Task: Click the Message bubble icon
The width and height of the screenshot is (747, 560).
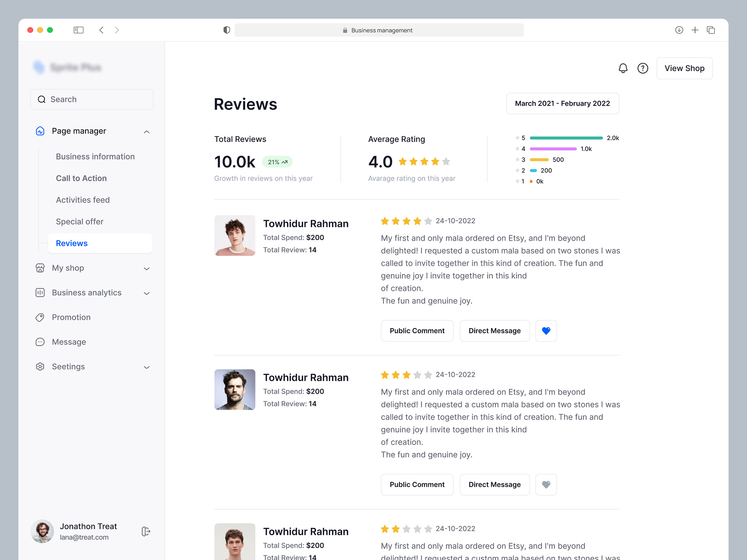Action: [40, 342]
